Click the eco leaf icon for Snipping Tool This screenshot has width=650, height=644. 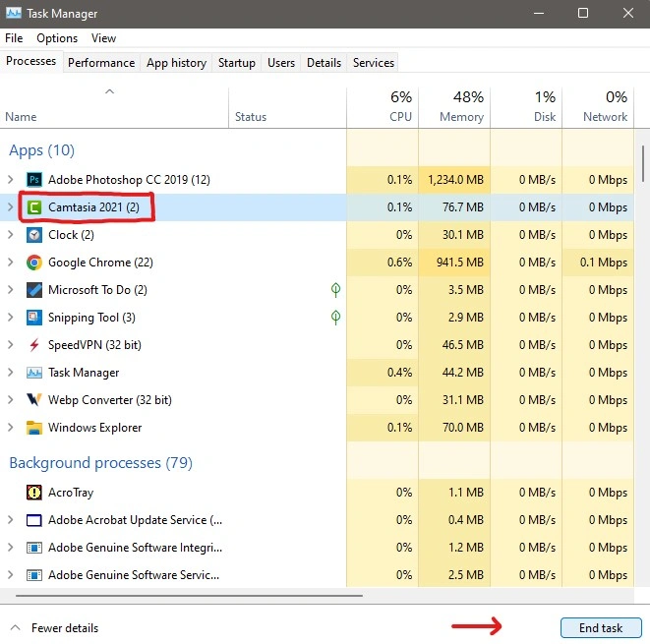coord(335,318)
